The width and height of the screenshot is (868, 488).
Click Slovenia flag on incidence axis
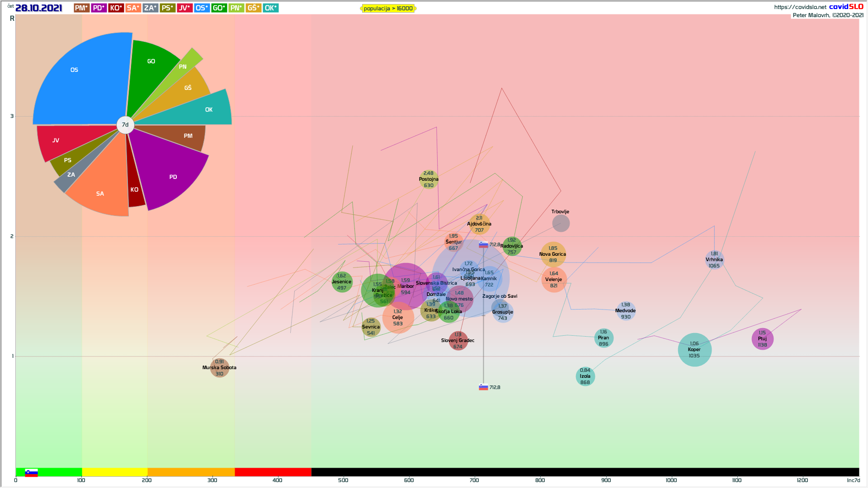[x=31, y=473]
